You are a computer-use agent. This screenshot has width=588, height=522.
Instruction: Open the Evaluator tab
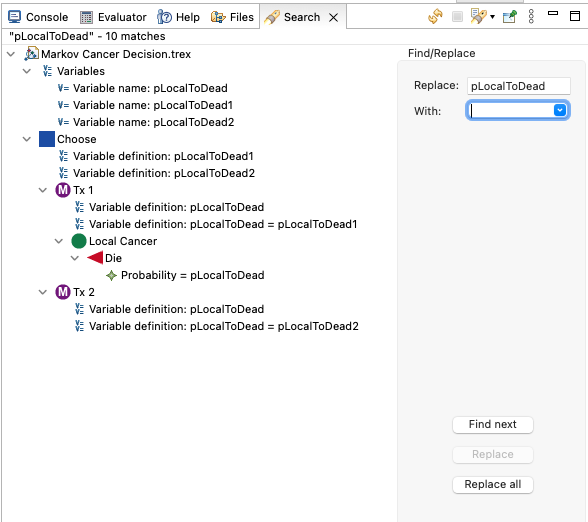(x=113, y=17)
